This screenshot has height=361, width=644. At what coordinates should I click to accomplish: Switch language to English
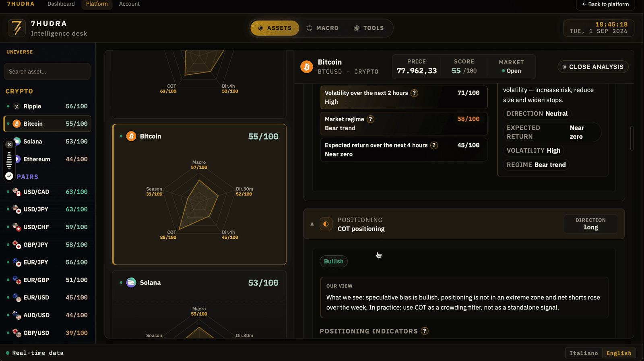pos(619,353)
